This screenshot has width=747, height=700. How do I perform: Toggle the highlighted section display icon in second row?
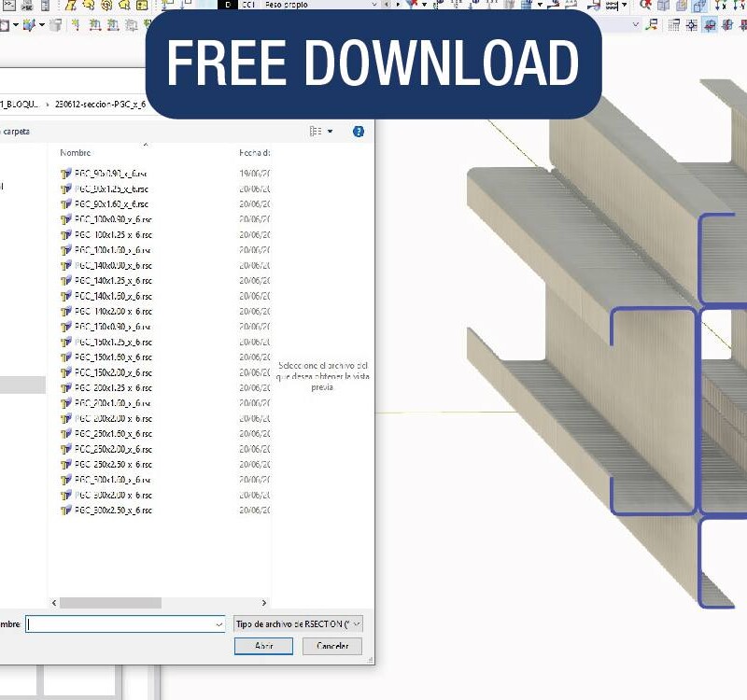click(710, 25)
